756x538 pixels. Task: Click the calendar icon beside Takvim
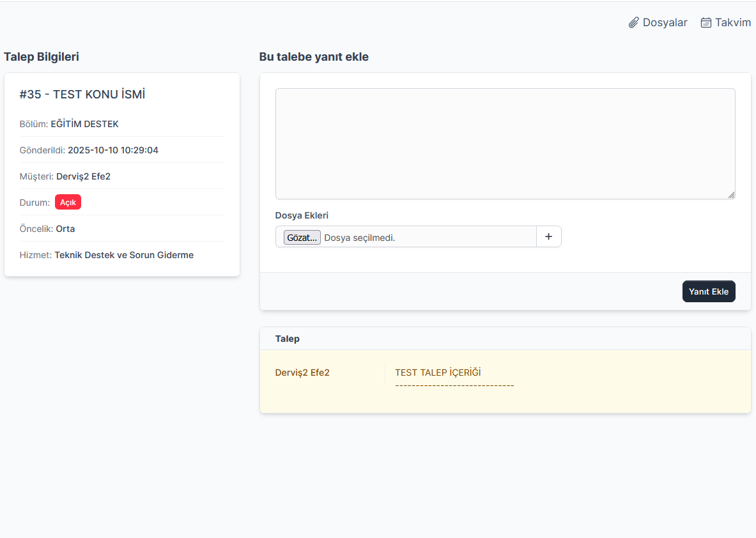point(706,23)
